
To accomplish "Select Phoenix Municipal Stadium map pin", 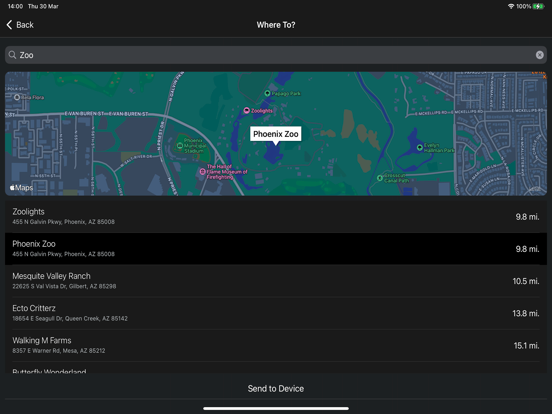I will pos(180,145).
